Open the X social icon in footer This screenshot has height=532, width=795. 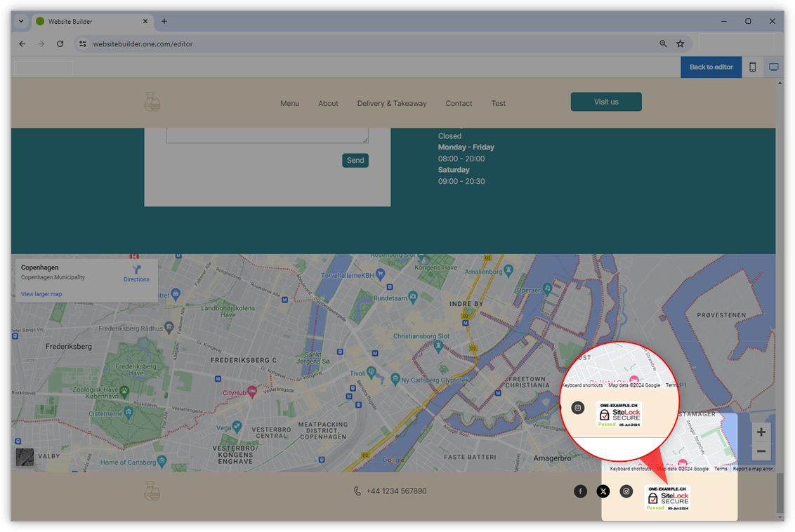click(603, 491)
